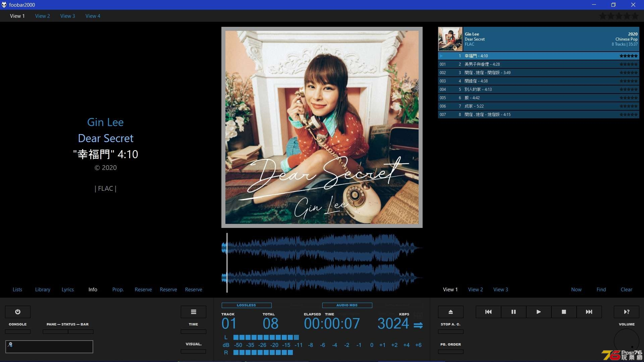This screenshot has width=644, height=362.
Task: Toggle the PB. ORDER indicator button
Action: [451, 352]
